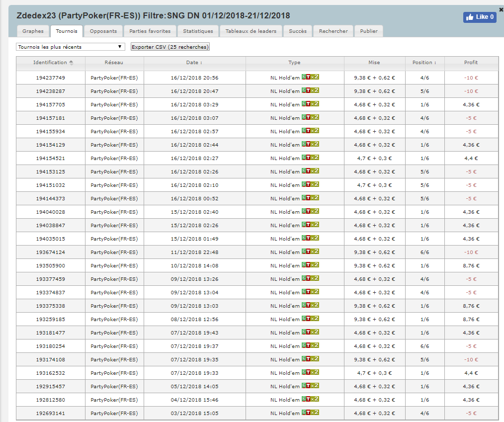Click tournament ID 194035015
Viewport: 504px width, 422px height.
tap(51, 239)
